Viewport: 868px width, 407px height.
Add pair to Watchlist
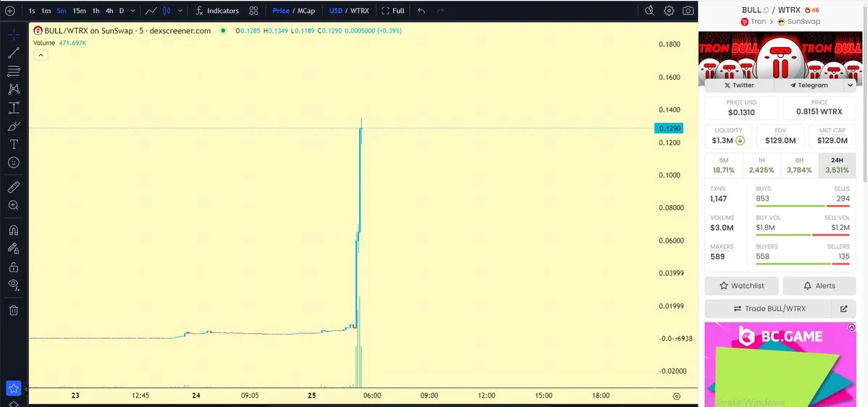(x=741, y=286)
